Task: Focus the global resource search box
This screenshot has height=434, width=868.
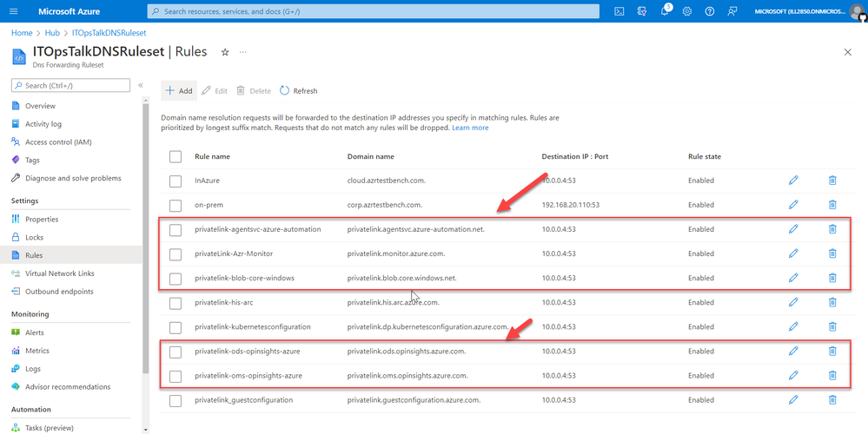Action: [373, 11]
